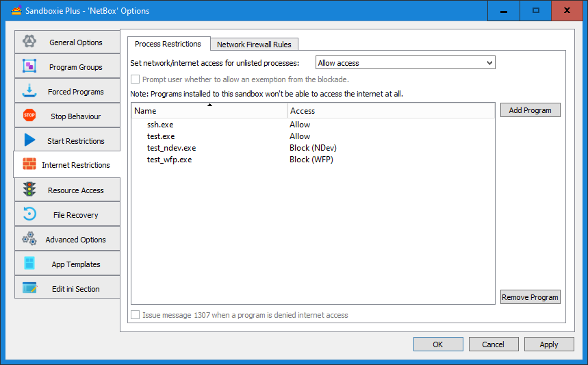
Task: Select the test_ndev.exe row in the list
Action: [172, 148]
